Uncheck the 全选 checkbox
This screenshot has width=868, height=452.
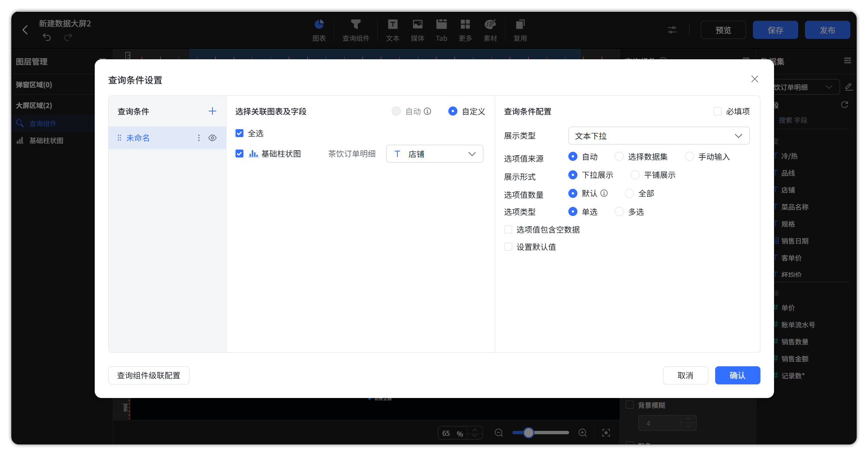tap(239, 133)
